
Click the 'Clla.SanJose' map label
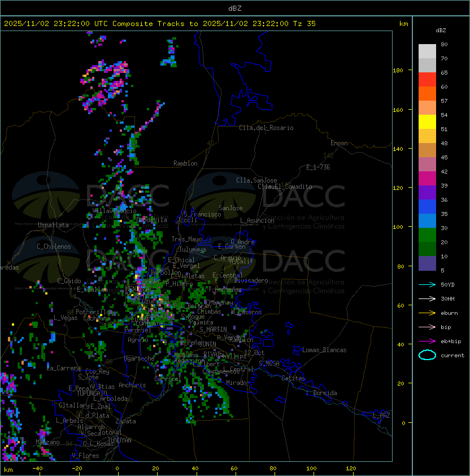coord(256,180)
